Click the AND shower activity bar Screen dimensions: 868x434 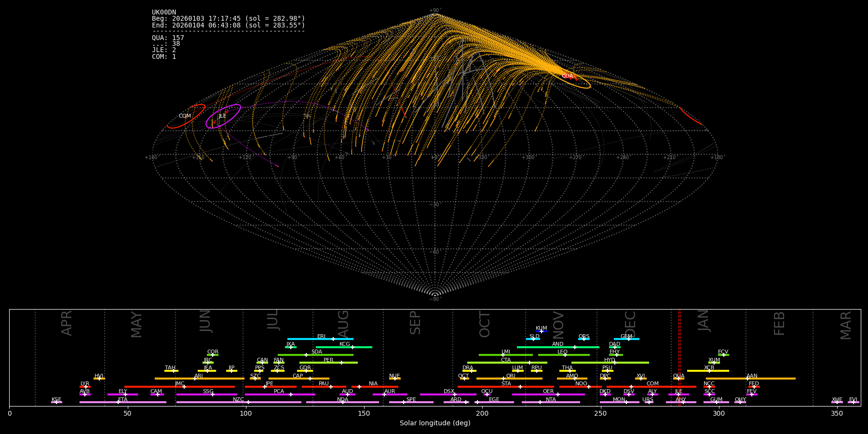click(x=558, y=347)
